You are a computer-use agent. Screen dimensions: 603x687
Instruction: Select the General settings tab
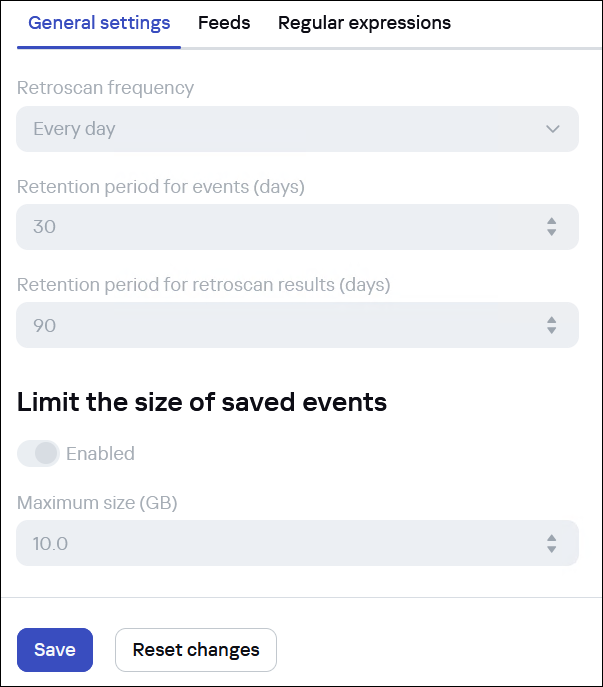click(99, 23)
